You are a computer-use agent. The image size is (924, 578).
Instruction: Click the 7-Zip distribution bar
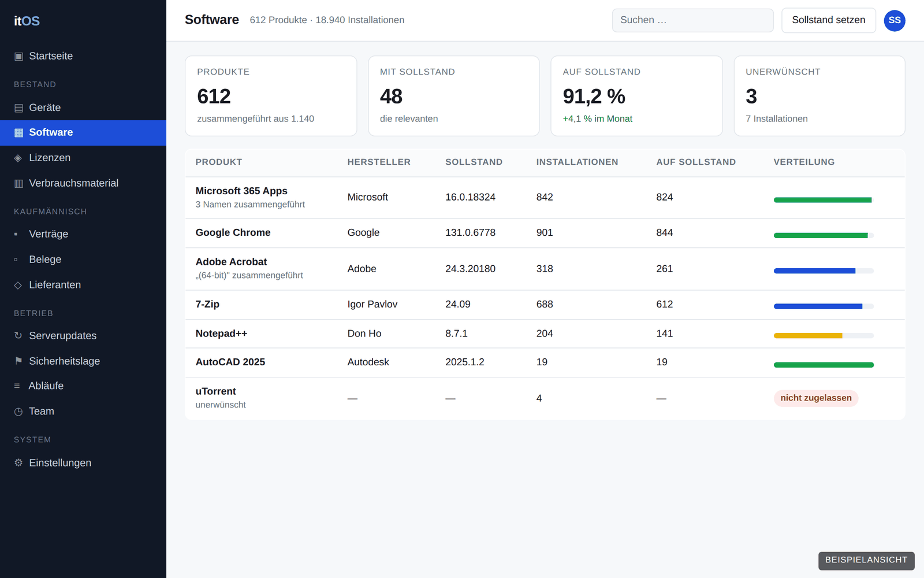pos(824,306)
